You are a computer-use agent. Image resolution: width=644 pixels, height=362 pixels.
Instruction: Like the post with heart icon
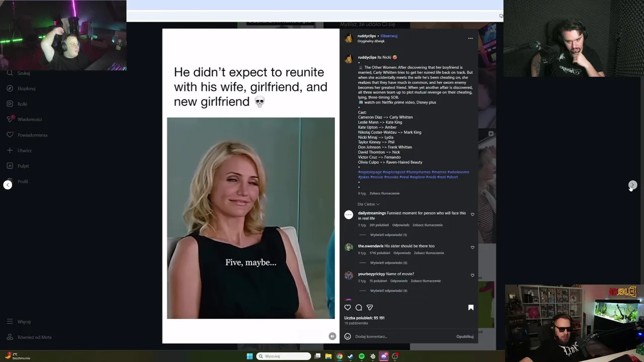coord(348,307)
